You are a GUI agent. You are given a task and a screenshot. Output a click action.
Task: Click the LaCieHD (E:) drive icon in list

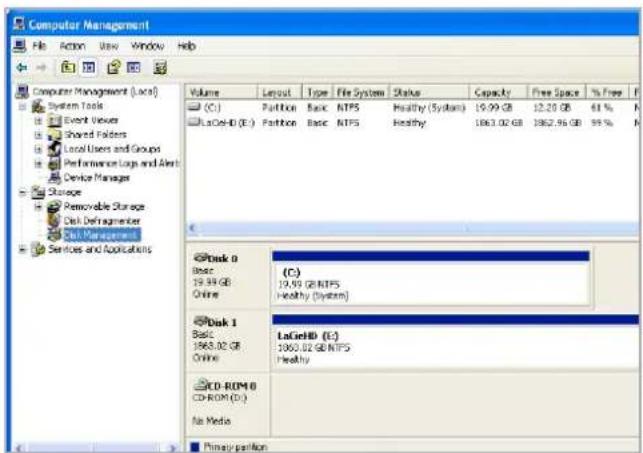[x=194, y=122]
